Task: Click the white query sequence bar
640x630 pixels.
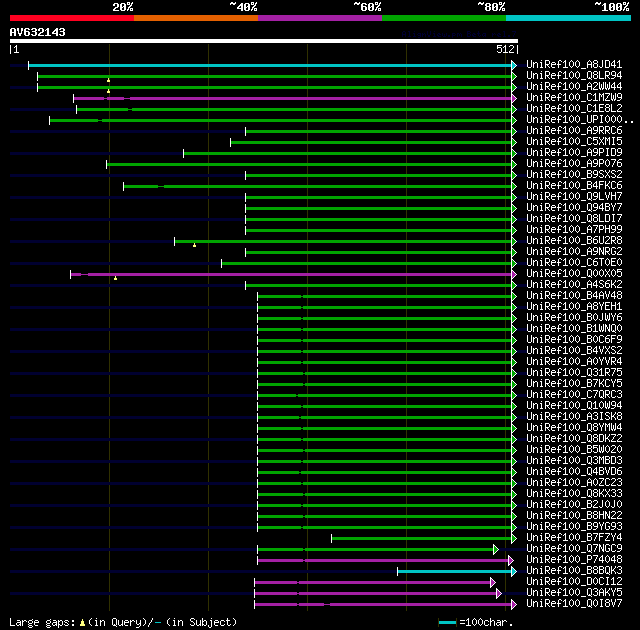Action: coord(264,41)
